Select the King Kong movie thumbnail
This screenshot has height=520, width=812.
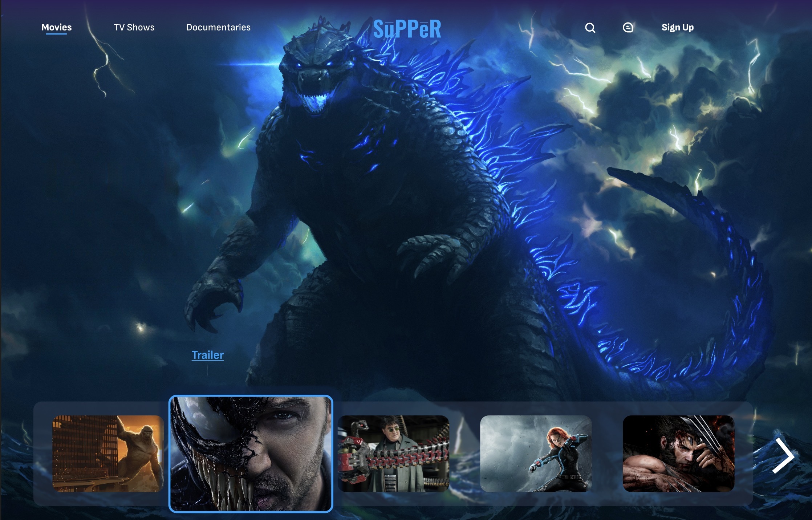pos(108,454)
